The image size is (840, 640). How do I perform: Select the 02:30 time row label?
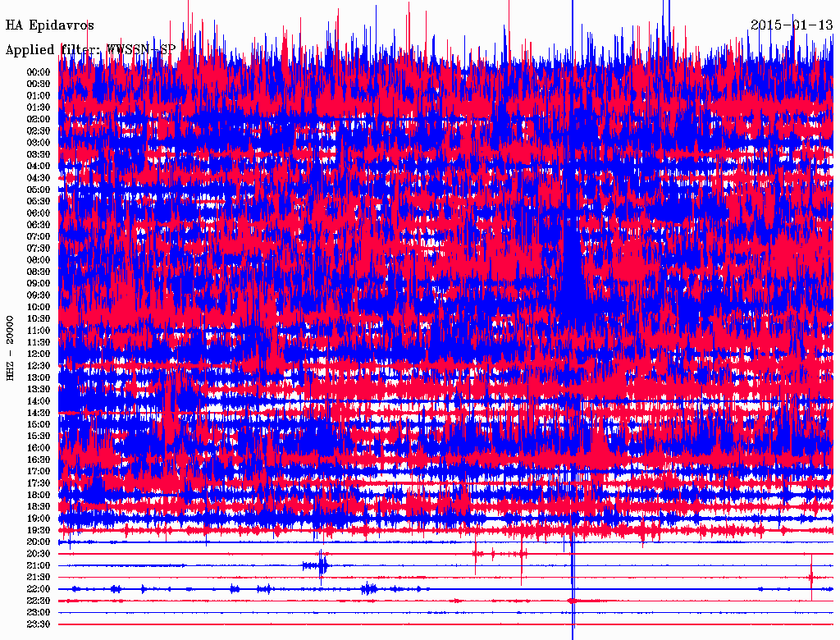point(39,130)
